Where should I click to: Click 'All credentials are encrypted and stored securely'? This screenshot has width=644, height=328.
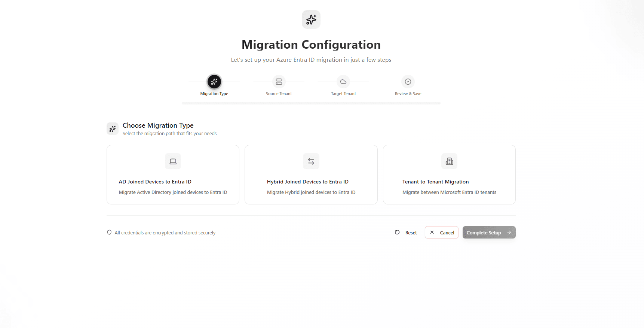[165, 233]
